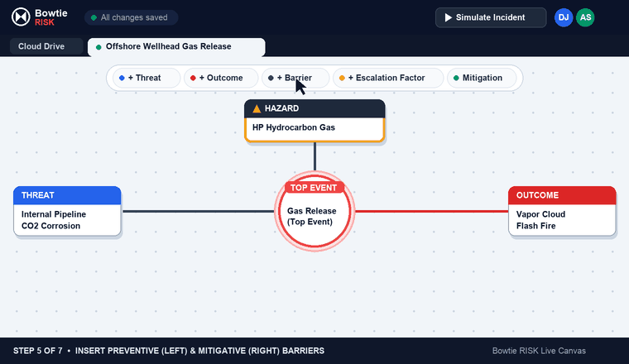Click the green saved-status dot

click(x=94, y=17)
